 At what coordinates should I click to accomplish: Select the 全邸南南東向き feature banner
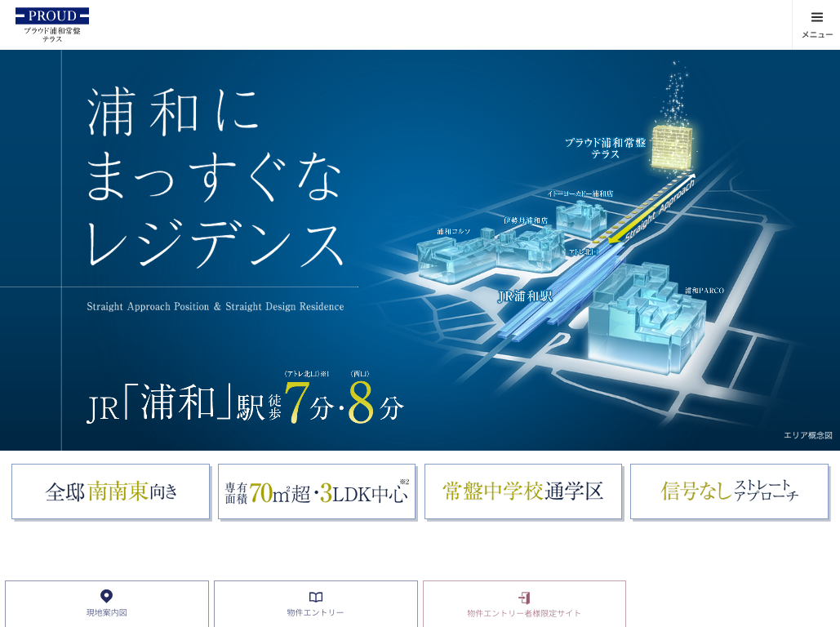pos(111,491)
